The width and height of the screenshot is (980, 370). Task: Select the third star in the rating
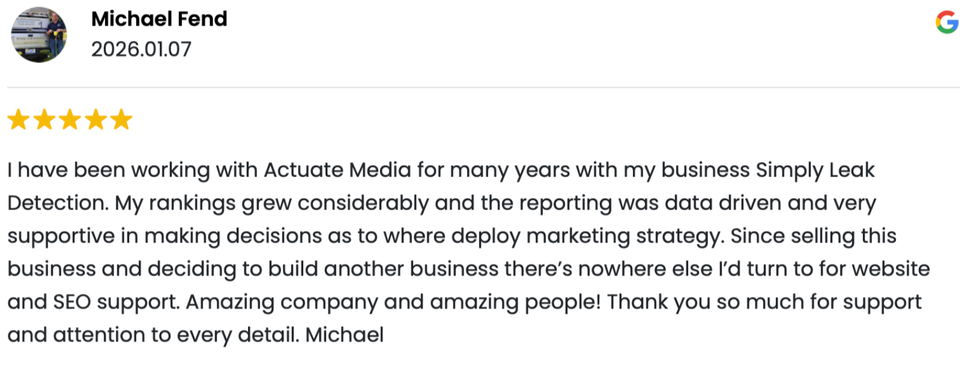point(70,120)
